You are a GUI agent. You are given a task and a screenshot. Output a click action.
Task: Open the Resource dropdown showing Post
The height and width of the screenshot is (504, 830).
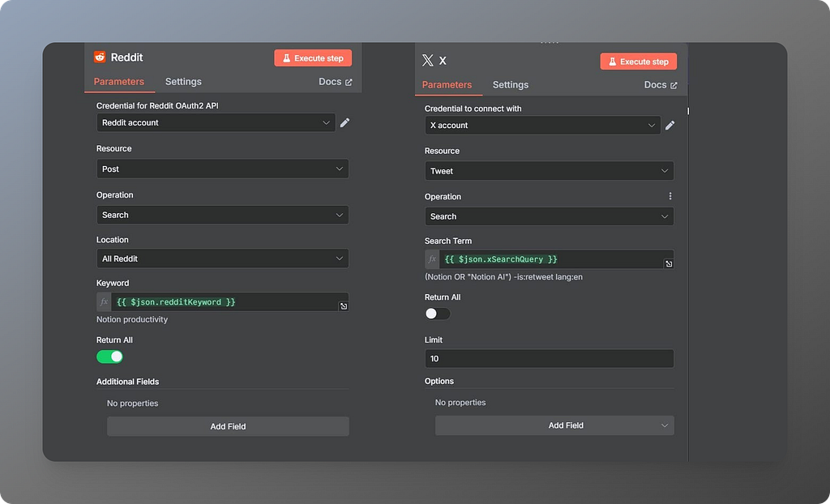[x=223, y=169]
